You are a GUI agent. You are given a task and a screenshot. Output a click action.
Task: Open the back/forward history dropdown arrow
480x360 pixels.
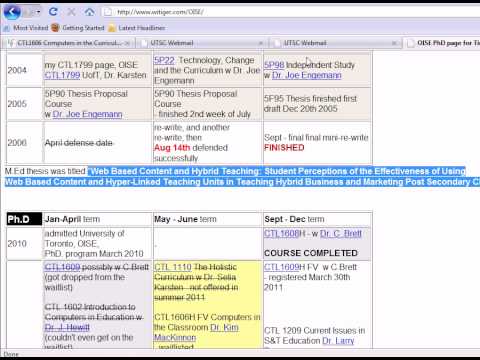39,12
